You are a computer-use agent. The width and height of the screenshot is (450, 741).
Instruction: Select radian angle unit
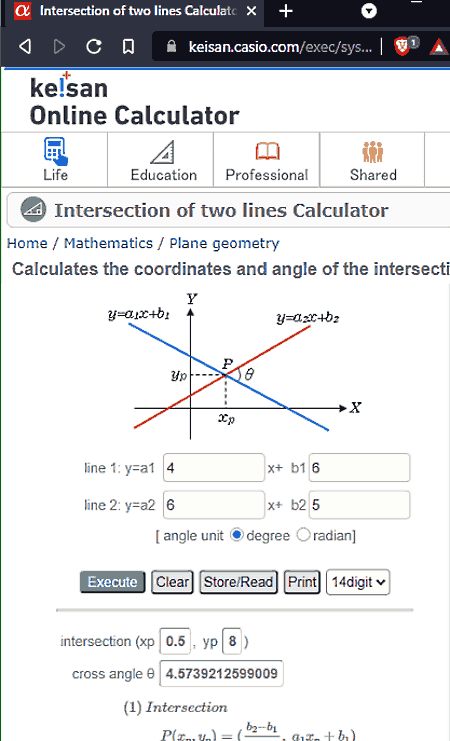[x=303, y=535]
